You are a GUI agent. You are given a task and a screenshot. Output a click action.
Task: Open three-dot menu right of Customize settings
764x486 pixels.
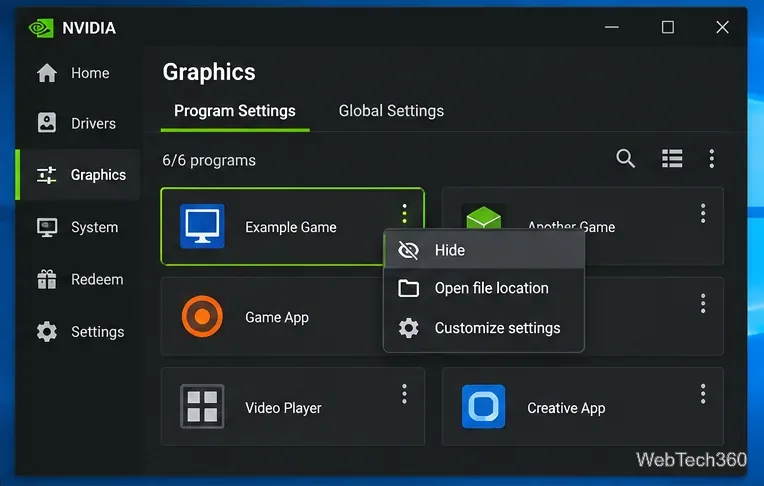(703, 303)
